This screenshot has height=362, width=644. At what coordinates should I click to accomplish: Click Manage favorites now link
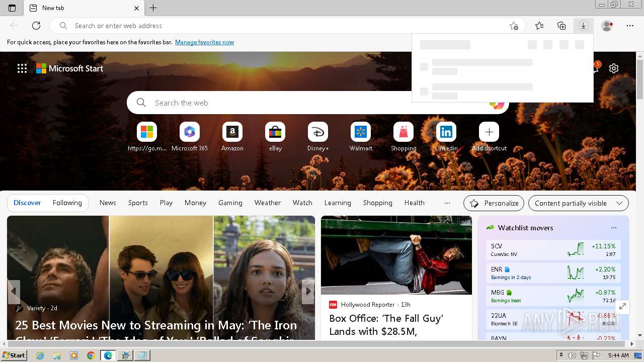[204, 42]
